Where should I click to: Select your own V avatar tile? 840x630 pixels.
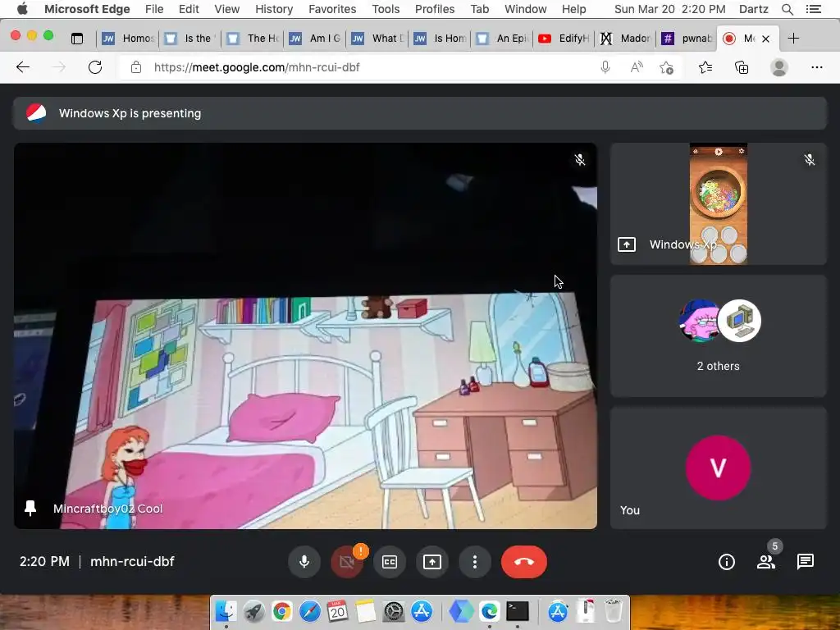(x=719, y=468)
